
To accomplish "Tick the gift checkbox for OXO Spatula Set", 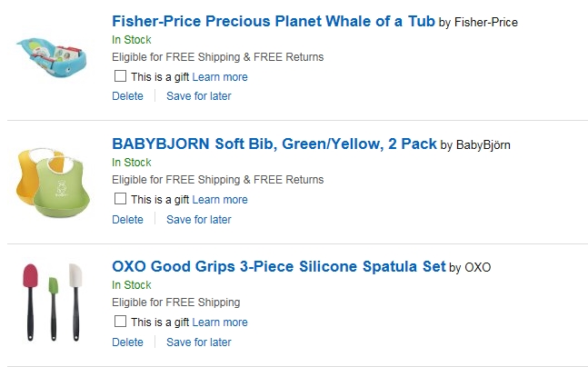I will (x=120, y=322).
